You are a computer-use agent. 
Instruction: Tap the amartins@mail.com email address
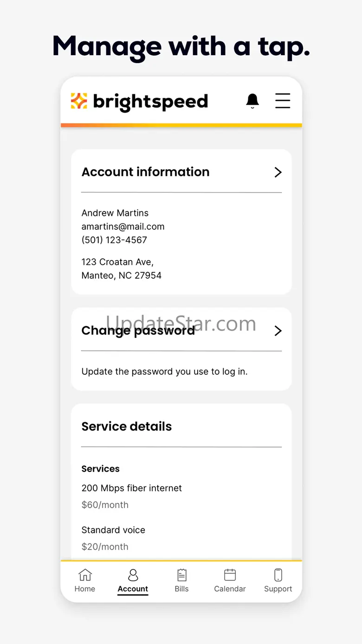click(123, 227)
